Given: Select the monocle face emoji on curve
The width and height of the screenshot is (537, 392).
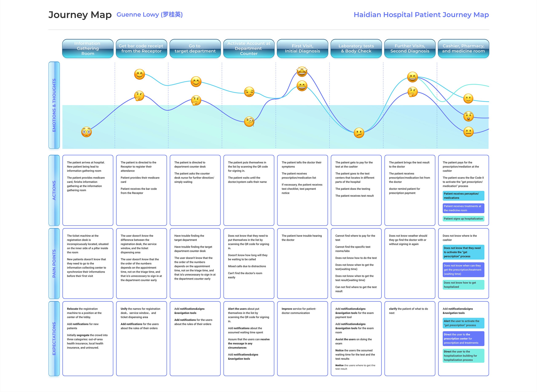Looking at the screenshot, I should click(249, 121).
